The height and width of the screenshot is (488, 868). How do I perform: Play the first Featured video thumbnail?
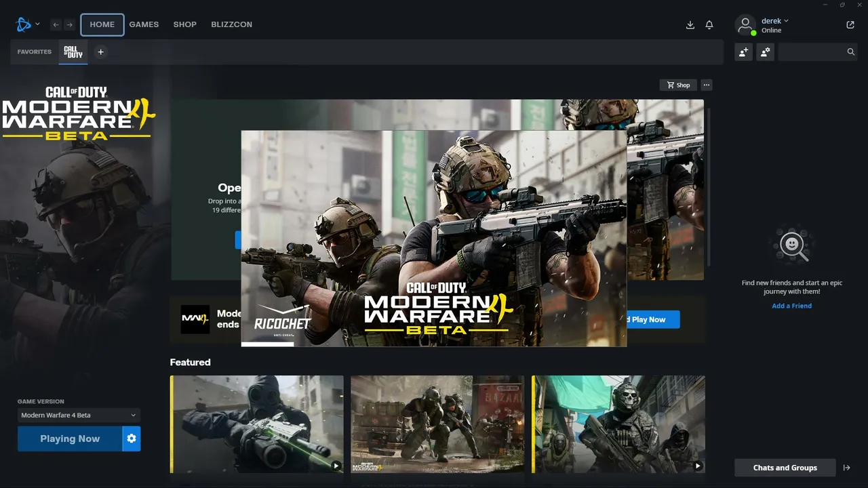point(257,424)
